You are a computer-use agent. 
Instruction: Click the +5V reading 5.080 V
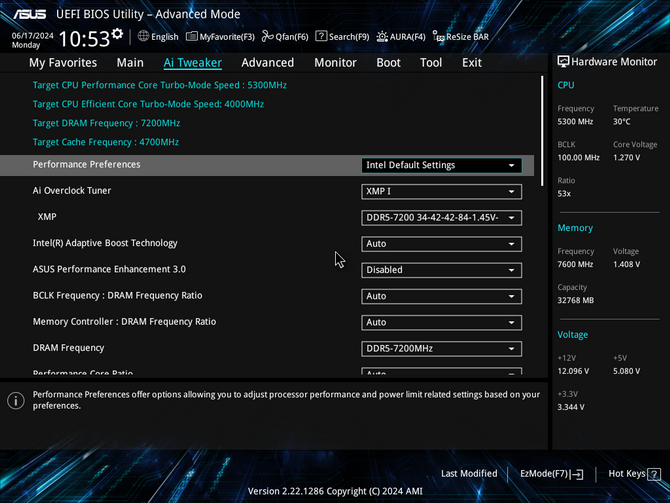[626, 371]
